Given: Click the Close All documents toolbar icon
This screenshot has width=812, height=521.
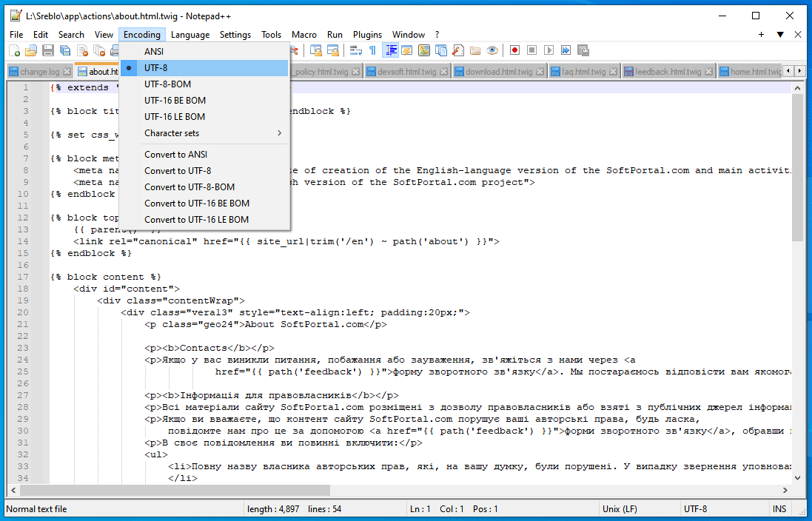Looking at the screenshot, I should [99, 50].
